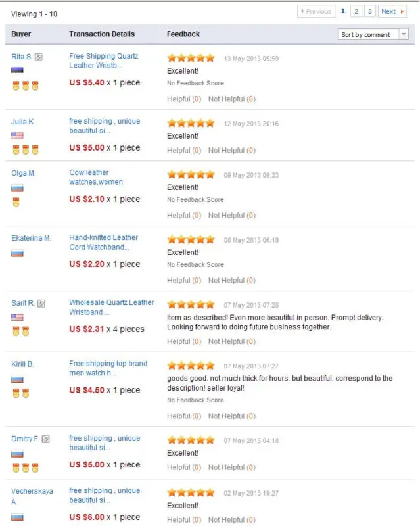
Task: Click the flag icon under Ekaterina M.
Action: point(17,253)
